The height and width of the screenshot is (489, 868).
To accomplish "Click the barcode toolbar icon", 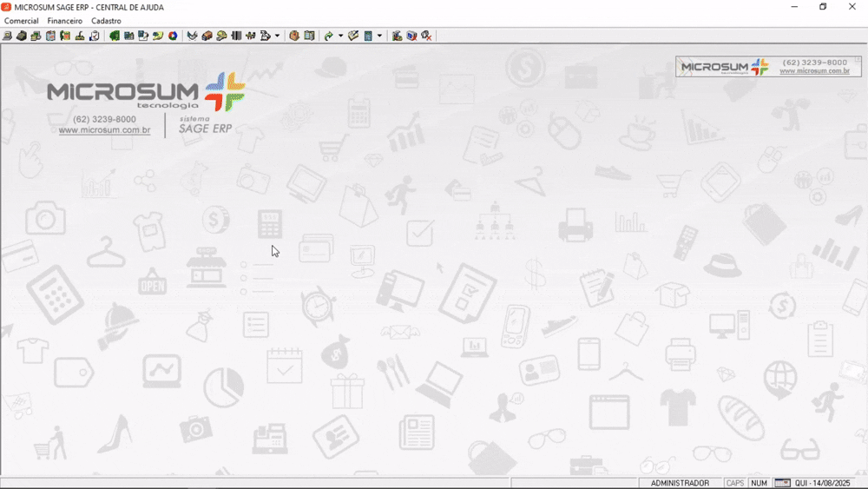I will tap(236, 36).
